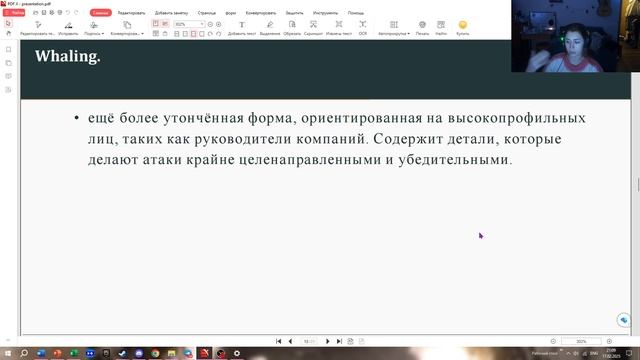Open Discord from the taskbar
Image resolution: width=640 pixels, height=360 pixels.
point(139,353)
